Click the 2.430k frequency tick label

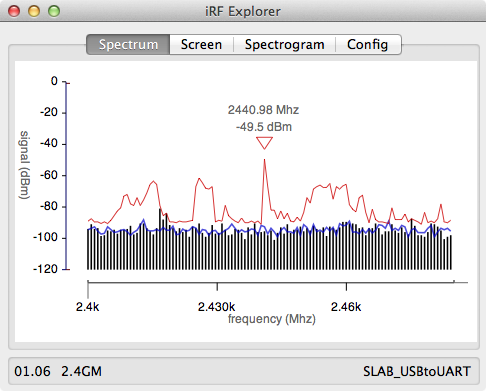coord(217,307)
